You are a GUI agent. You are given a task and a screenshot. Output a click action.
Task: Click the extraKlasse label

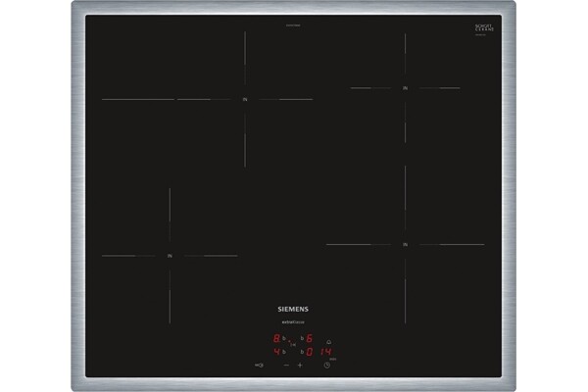(293, 322)
